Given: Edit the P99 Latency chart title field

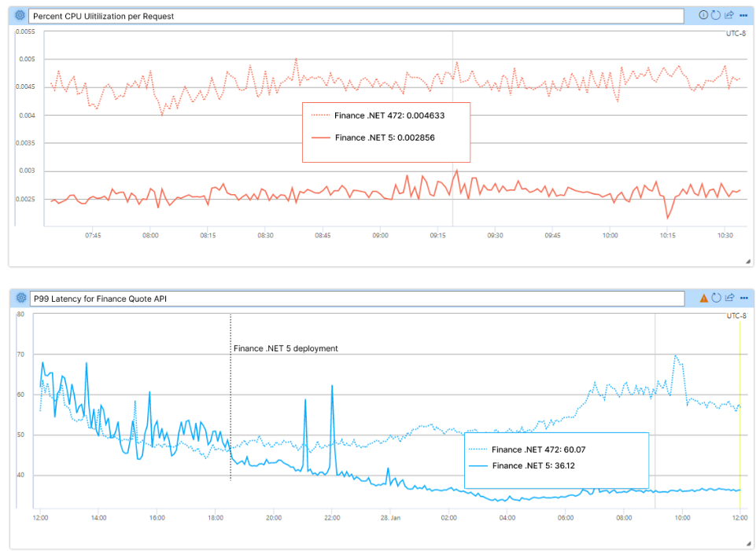Looking at the screenshot, I should 357,299.
